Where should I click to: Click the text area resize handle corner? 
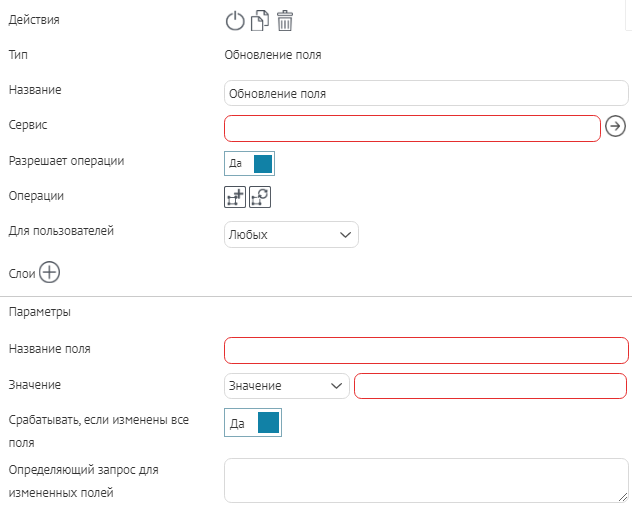click(610, 497)
